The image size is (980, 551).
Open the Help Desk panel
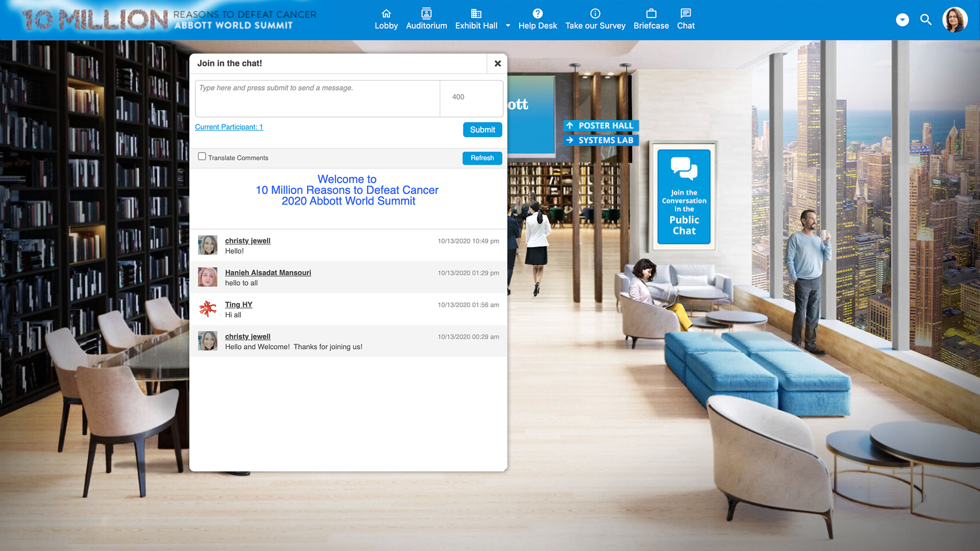click(x=538, y=19)
